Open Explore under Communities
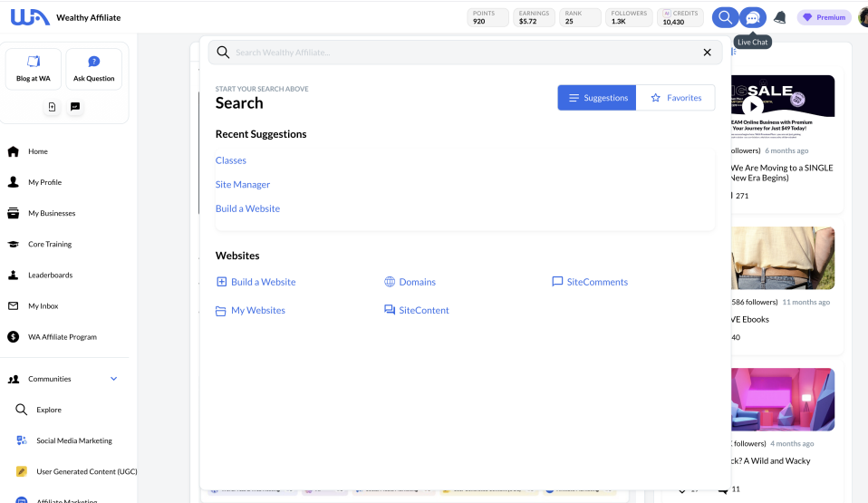 click(x=49, y=410)
